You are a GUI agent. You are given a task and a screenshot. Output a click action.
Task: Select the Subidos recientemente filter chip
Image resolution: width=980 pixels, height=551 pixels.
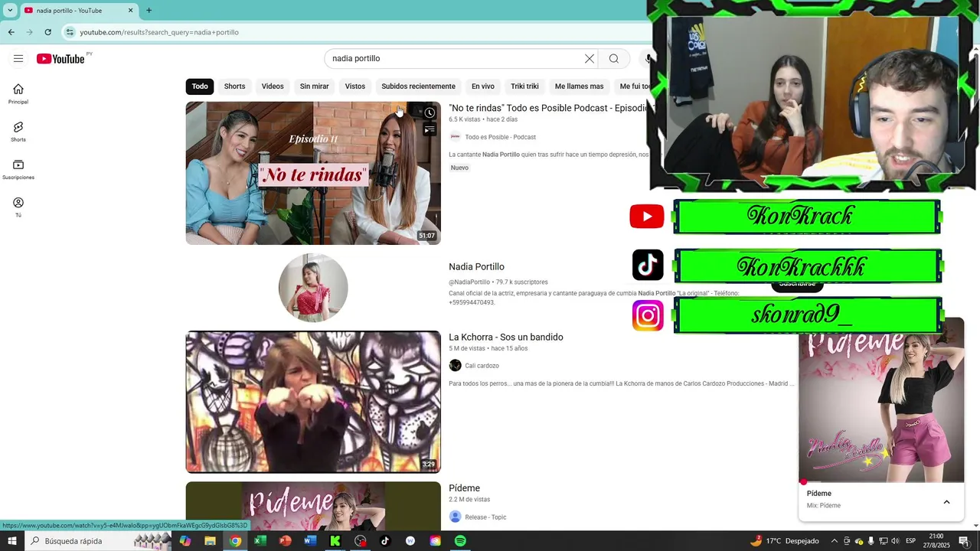pos(418,86)
